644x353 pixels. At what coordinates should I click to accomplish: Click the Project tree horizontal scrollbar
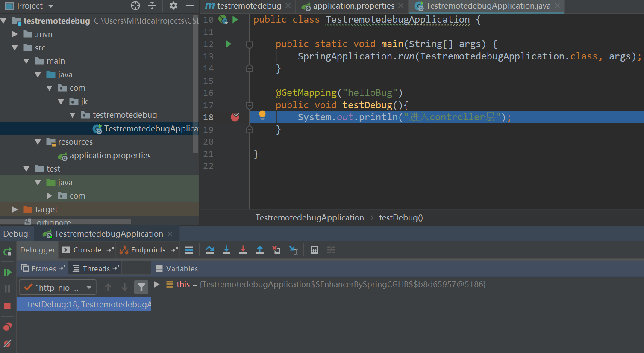[x=66, y=222]
